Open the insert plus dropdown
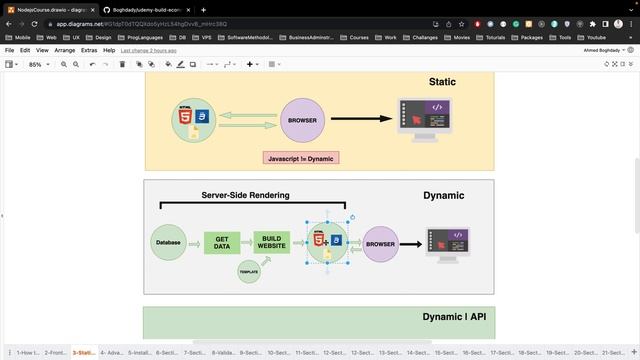 253,64
